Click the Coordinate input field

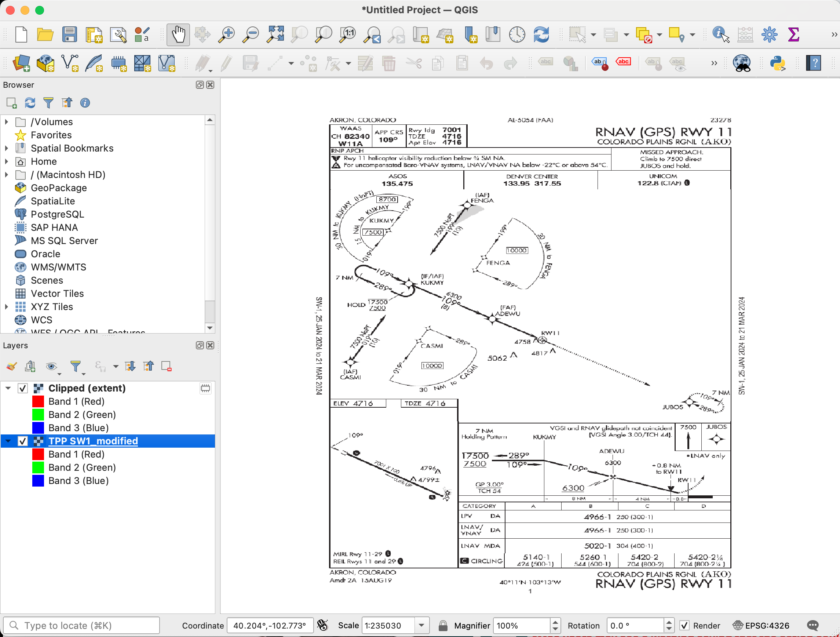click(x=270, y=625)
